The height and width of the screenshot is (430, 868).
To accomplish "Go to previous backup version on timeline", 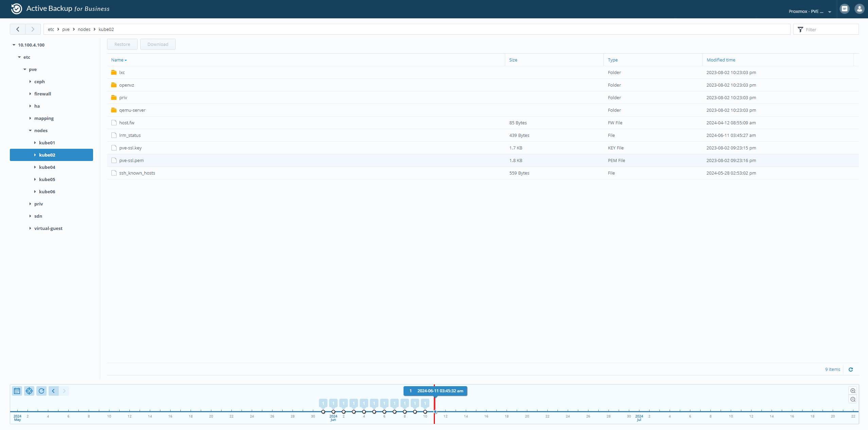I will pos(53,391).
